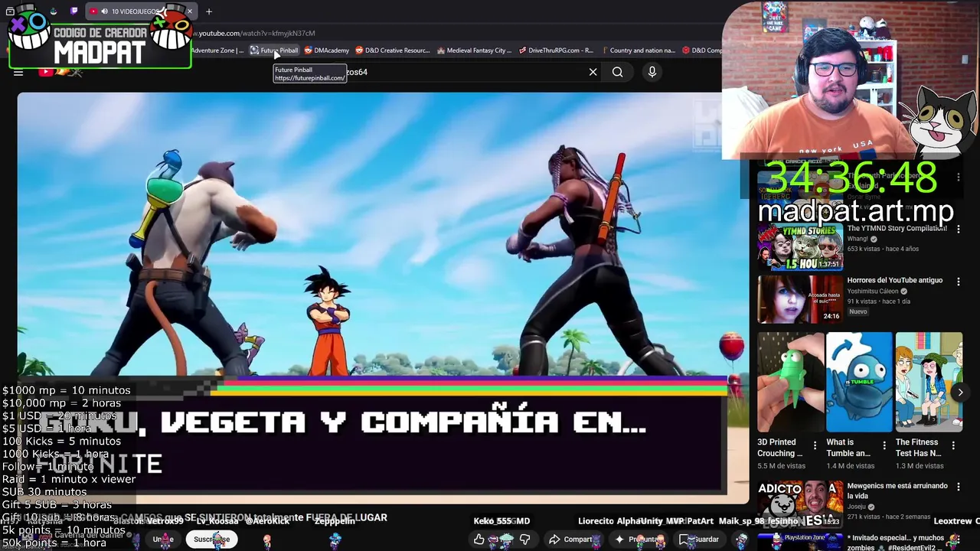Open options for The Fitness Test short
The image size is (980, 551).
click(953, 445)
